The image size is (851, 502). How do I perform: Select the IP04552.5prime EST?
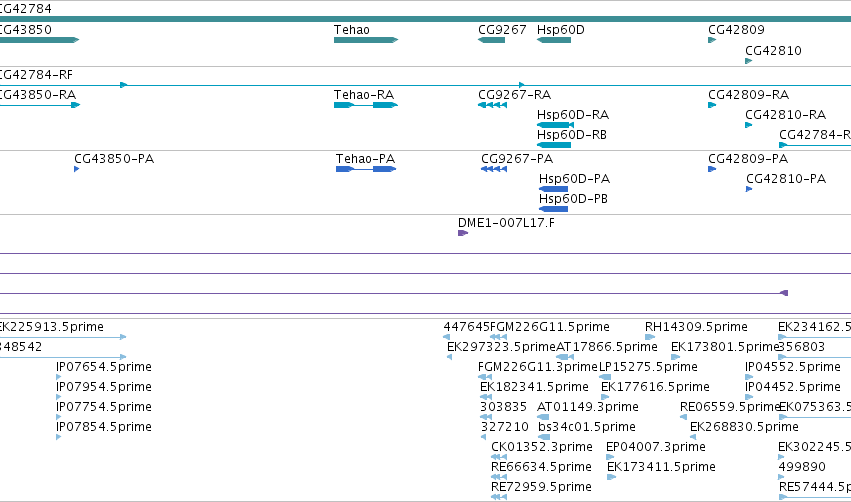(x=749, y=377)
